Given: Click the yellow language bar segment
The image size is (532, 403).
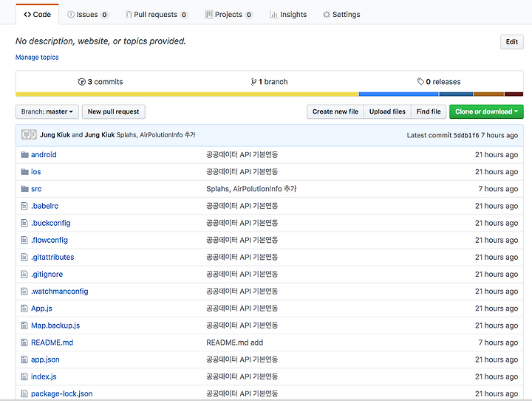Looking at the screenshot, I should [x=187, y=94].
